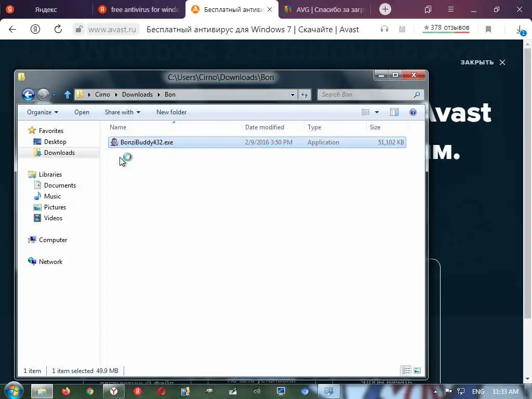
Task: Select the BonziBuddy432.exe file
Action: 257,142
